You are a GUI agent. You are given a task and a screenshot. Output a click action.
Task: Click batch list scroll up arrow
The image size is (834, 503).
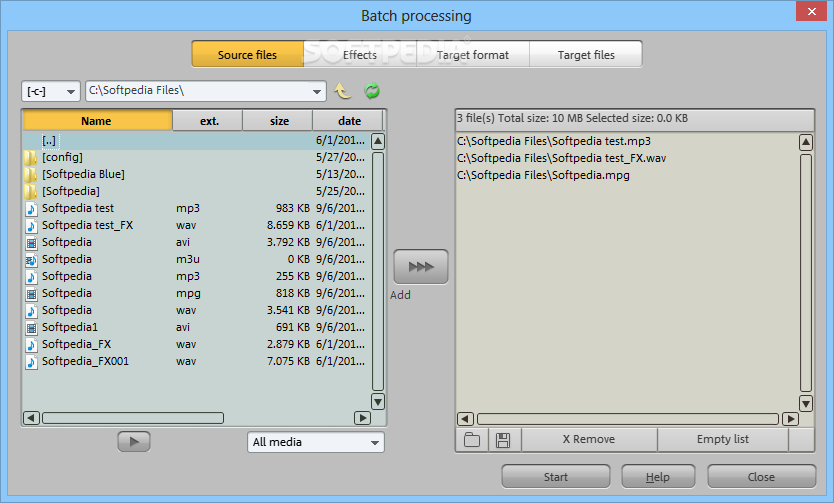click(806, 142)
